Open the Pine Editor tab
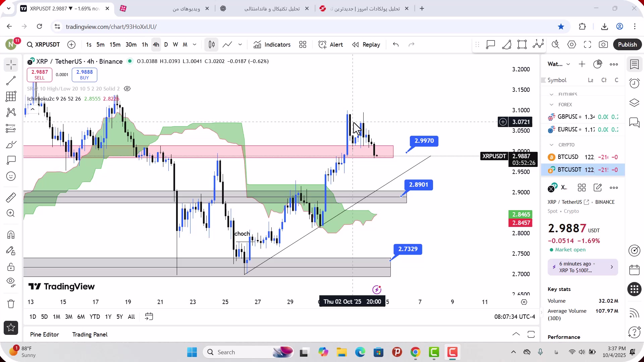The image size is (644, 362). pyautogui.click(x=44, y=335)
